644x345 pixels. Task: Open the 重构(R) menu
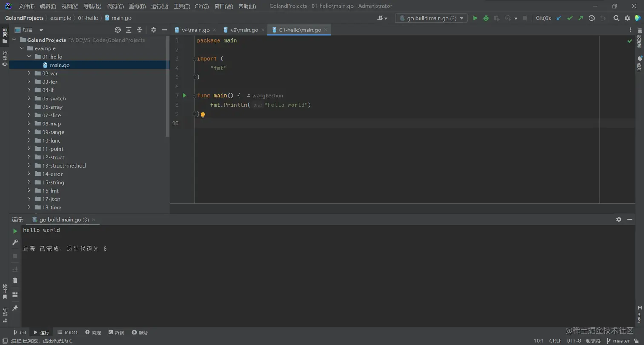[137, 6]
